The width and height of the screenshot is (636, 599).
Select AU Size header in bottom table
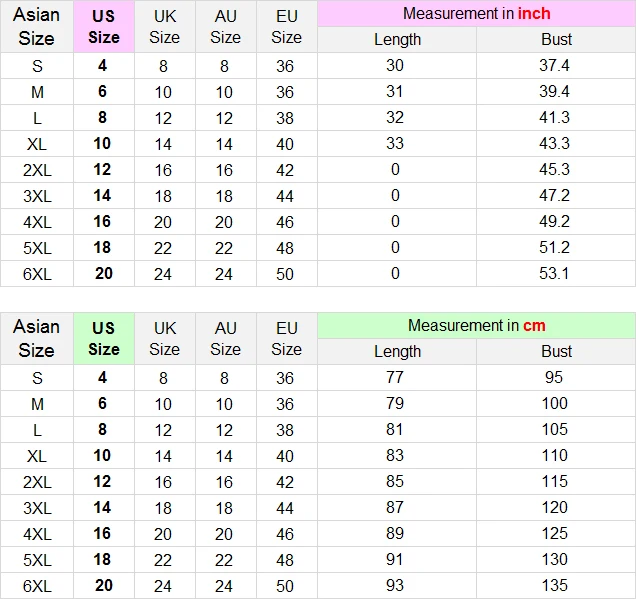tap(226, 339)
